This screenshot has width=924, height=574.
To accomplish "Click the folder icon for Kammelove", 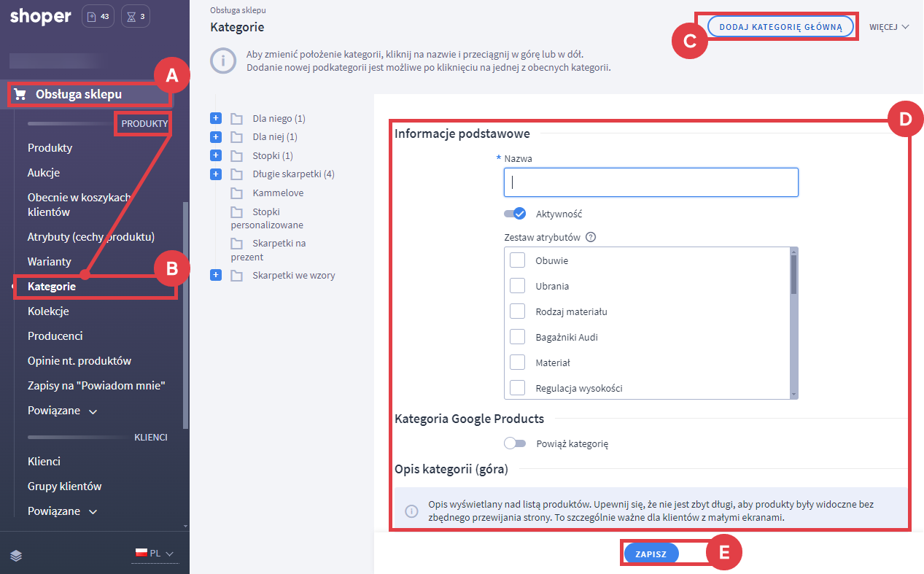I will click(x=236, y=193).
